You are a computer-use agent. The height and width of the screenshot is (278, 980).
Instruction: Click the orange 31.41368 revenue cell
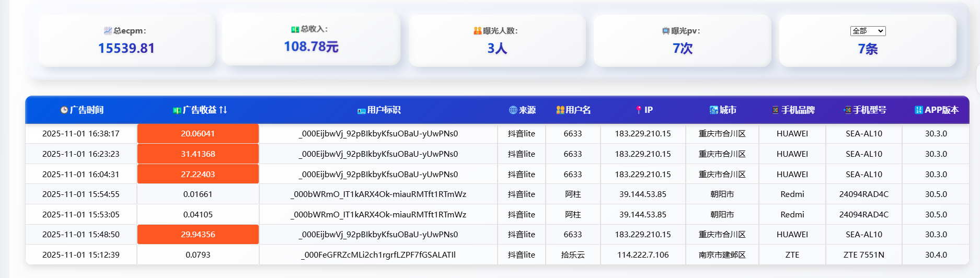[x=198, y=154]
